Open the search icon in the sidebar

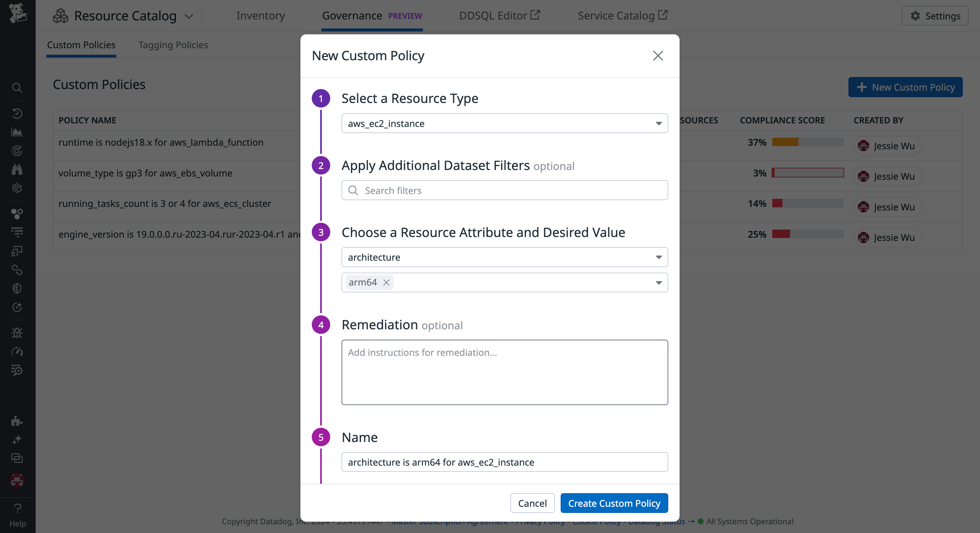click(x=17, y=88)
